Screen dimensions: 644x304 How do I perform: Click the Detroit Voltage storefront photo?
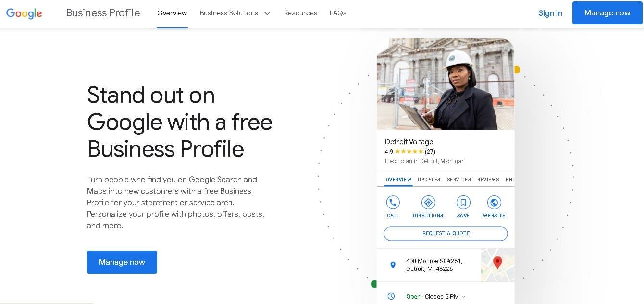[x=445, y=84]
